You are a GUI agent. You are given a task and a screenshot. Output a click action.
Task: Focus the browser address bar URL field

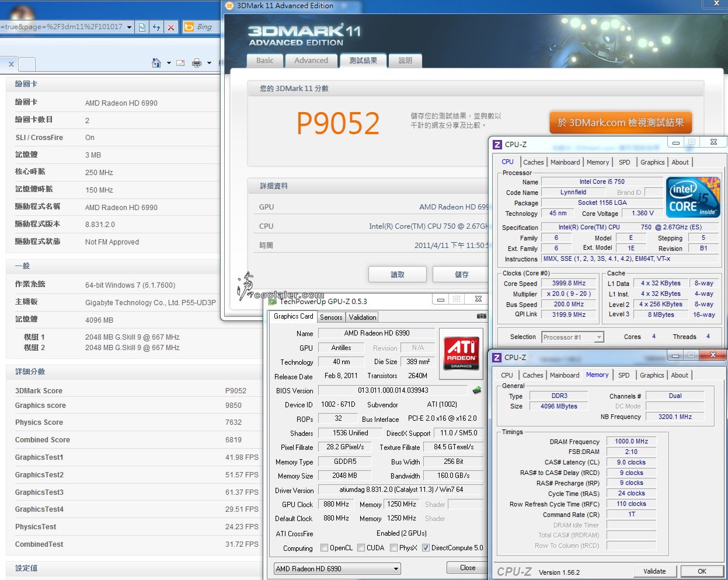pyautogui.click(x=62, y=27)
